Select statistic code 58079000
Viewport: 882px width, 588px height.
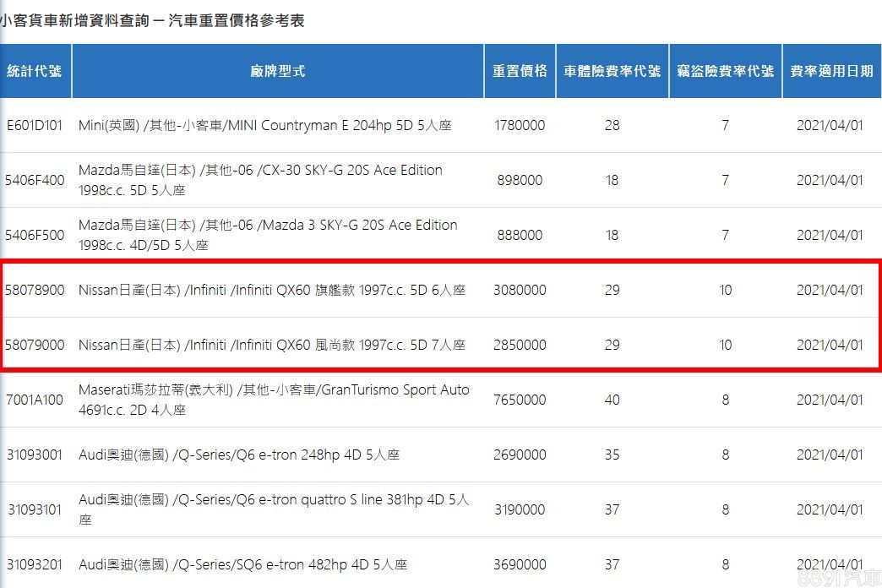[35, 345]
